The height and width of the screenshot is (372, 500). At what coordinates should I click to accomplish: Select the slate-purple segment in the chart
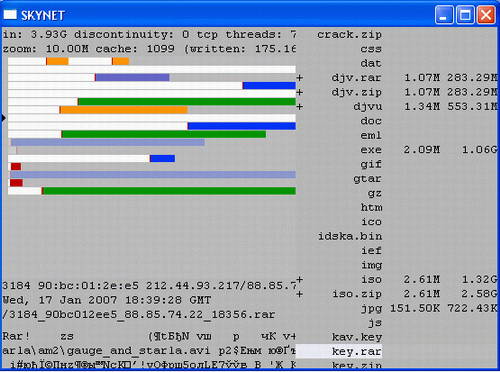pyautogui.click(x=132, y=78)
